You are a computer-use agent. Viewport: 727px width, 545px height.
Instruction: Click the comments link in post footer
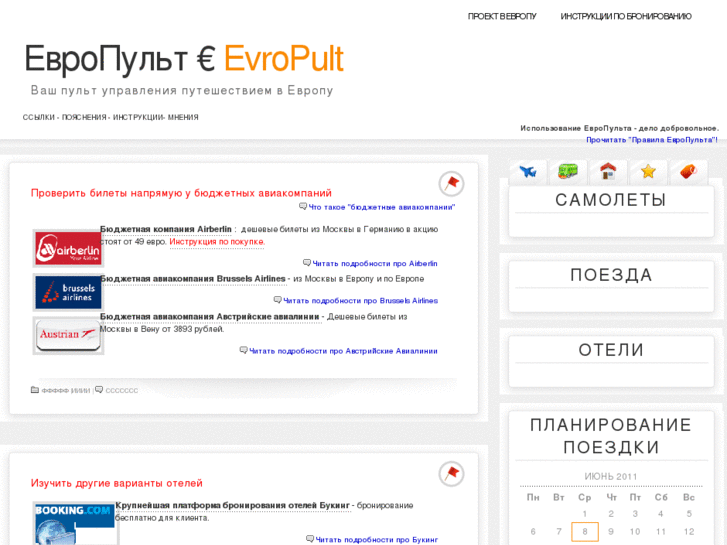tap(121, 391)
